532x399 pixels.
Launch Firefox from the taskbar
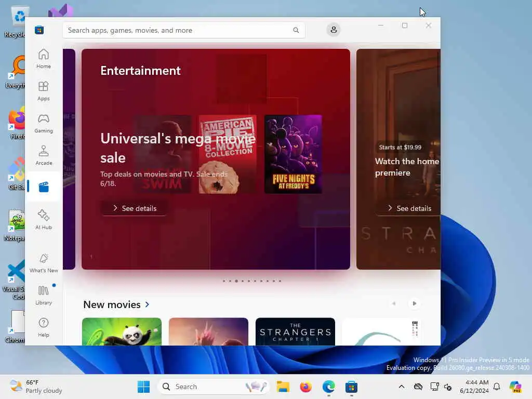305,387
